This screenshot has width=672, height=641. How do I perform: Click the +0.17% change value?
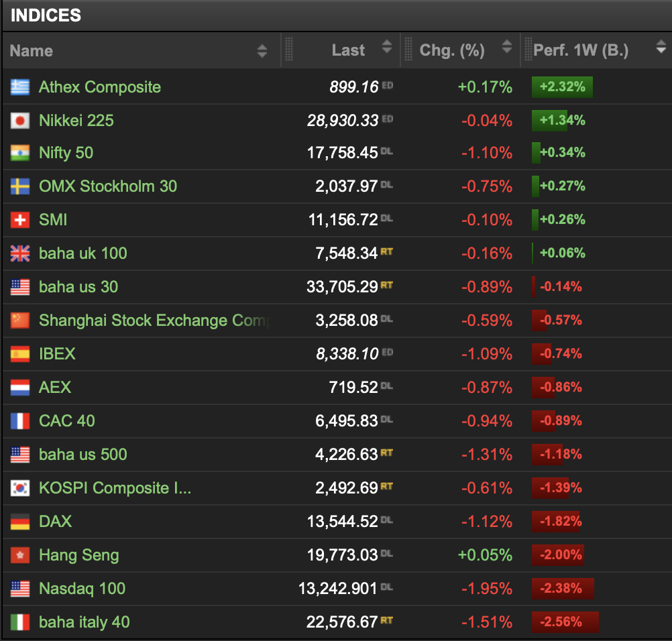click(x=485, y=87)
